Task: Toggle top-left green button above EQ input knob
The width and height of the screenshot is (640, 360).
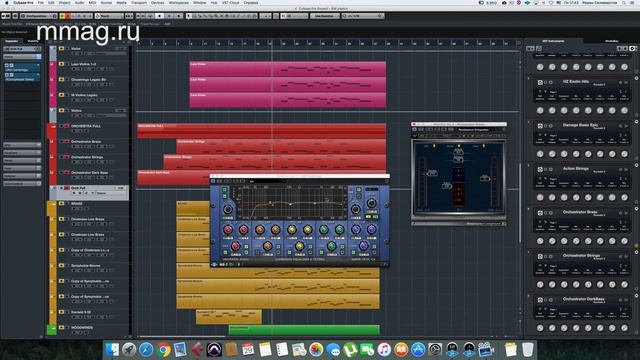Action: tap(224, 190)
